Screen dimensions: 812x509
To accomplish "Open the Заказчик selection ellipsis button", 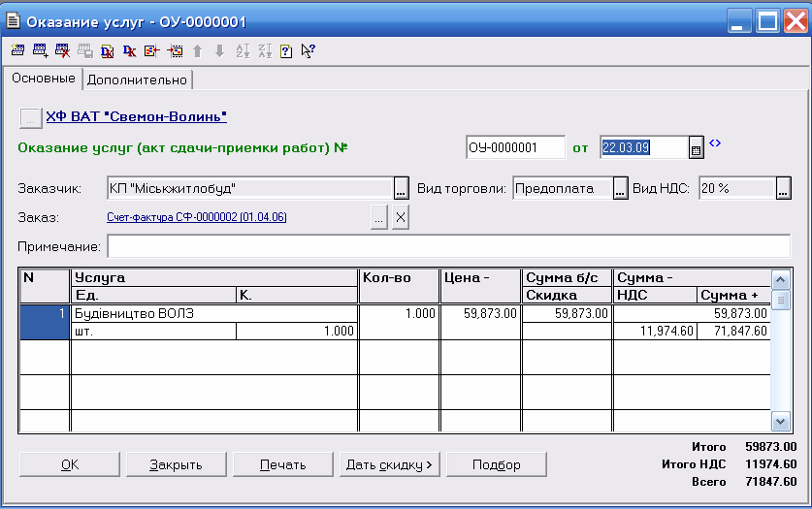I will point(401,189).
